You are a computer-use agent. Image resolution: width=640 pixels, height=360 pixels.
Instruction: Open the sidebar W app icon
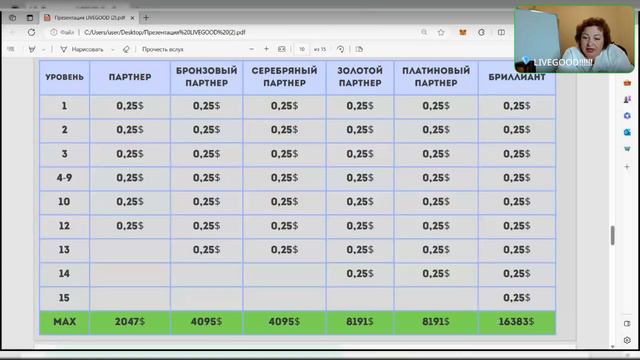click(x=627, y=149)
